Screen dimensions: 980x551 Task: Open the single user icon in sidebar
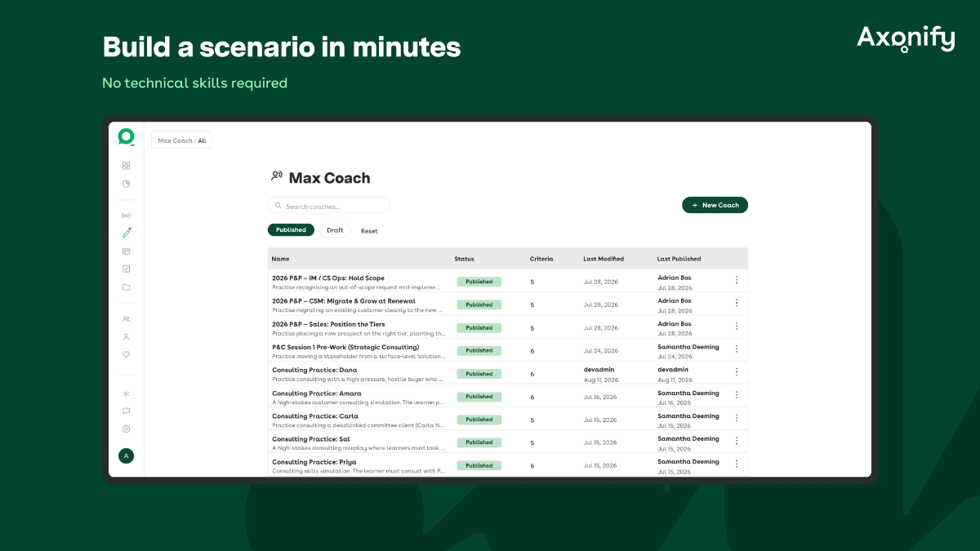point(126,336)
